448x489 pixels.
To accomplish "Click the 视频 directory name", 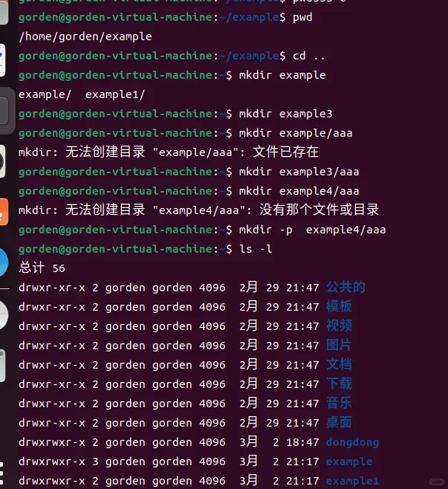I will pos(340,326).
